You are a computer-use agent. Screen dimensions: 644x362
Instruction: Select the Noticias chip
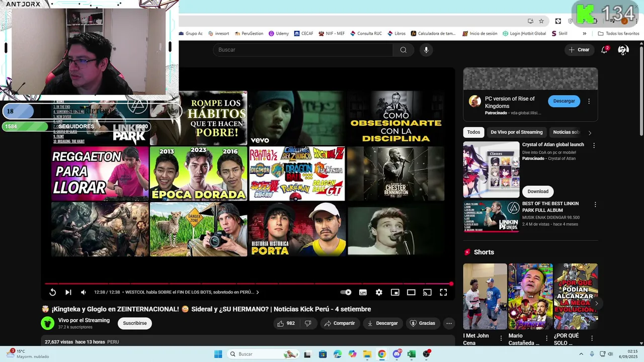point(566,132)
